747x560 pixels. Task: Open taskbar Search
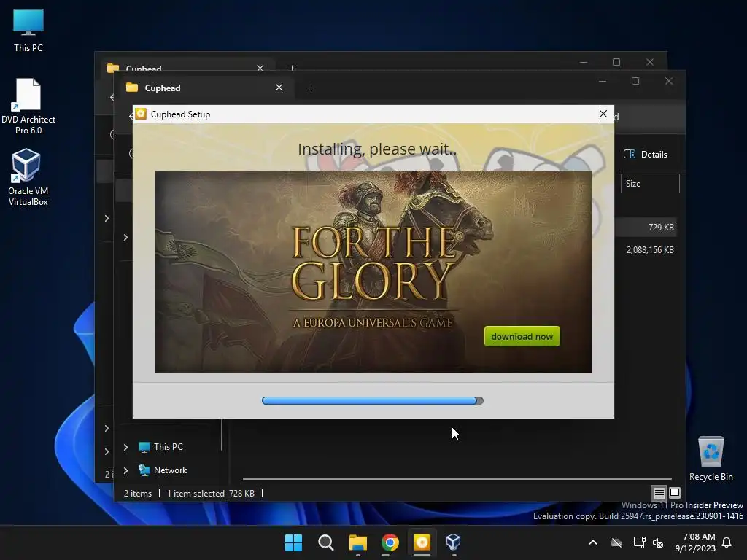pos(326,542)
